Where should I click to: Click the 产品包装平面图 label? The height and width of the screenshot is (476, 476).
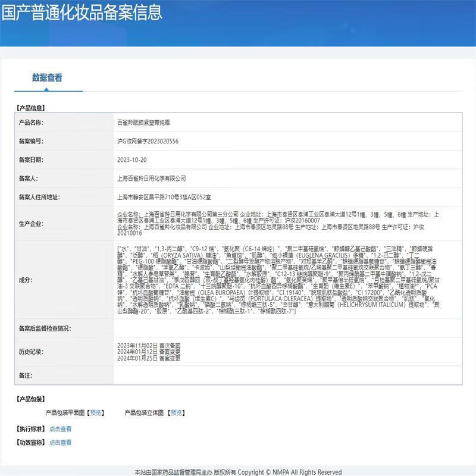coord(65,413)
